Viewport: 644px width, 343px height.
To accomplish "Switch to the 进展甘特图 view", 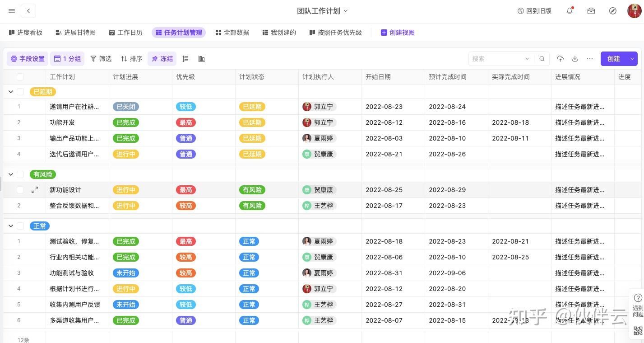I will (x=76, y=33).
